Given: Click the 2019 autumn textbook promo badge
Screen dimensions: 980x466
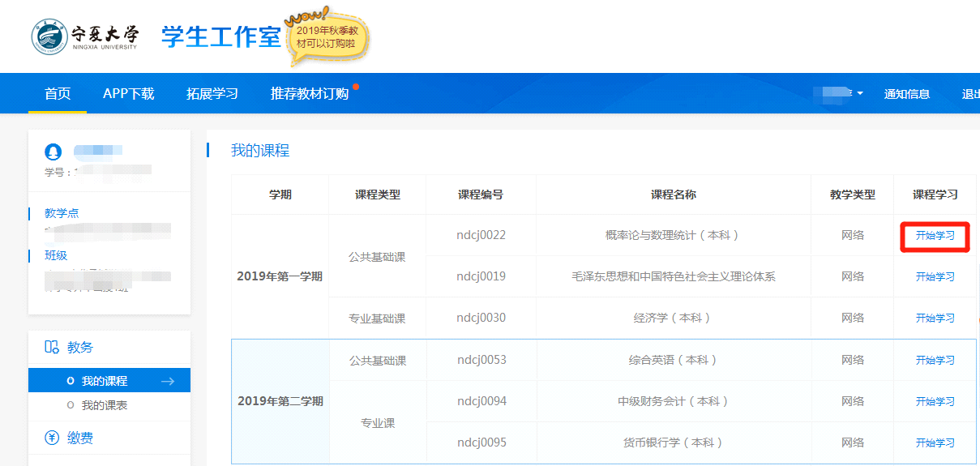Looking at the screenshot, I should point(326,37).
